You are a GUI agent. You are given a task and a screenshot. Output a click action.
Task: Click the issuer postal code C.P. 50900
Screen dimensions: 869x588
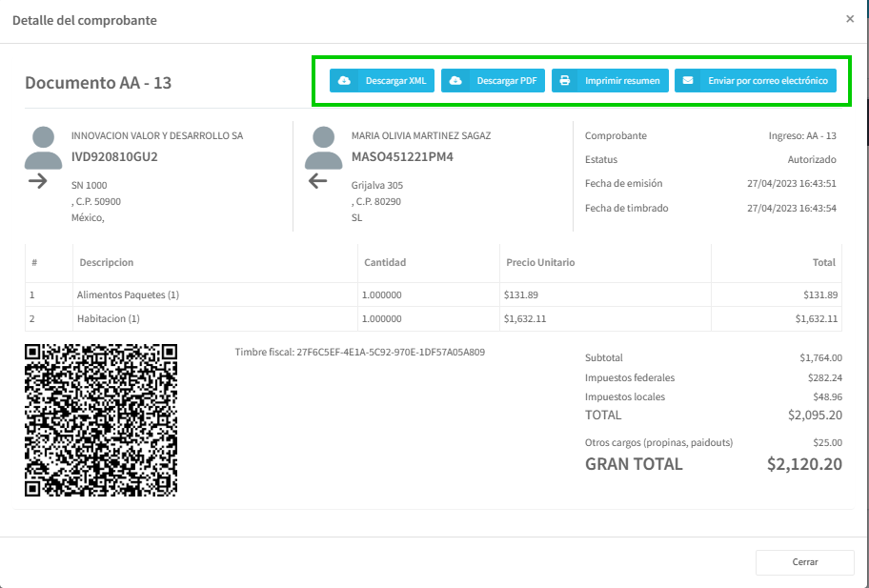coord(98,201)
